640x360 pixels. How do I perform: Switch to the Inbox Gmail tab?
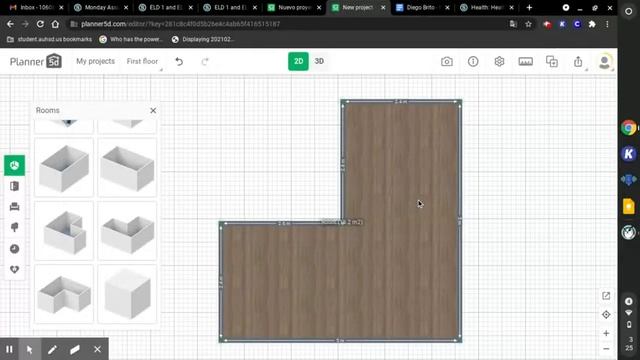[x=36, y=7]
